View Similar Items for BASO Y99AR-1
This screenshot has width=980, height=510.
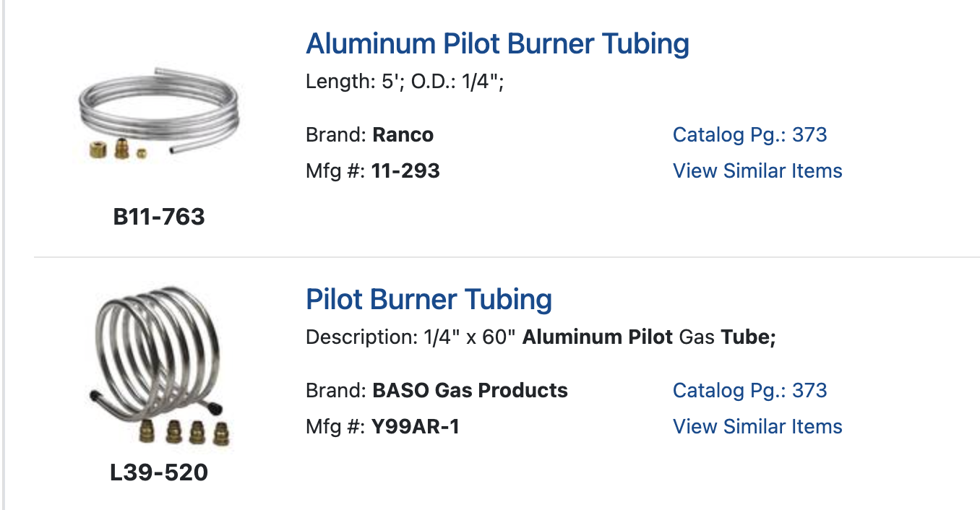757,427
